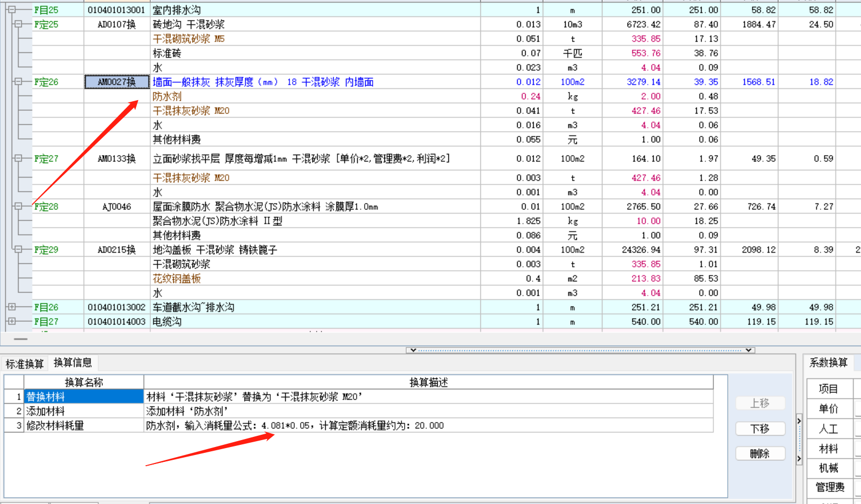Click the 立面砂浆找平层 quota name
The height and width of the screenshot is (504, 861).
point(301,159)
